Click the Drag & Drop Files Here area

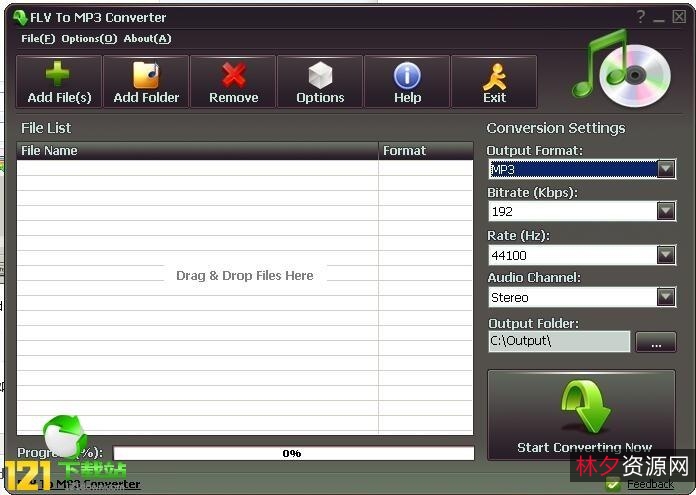[245, 276]
